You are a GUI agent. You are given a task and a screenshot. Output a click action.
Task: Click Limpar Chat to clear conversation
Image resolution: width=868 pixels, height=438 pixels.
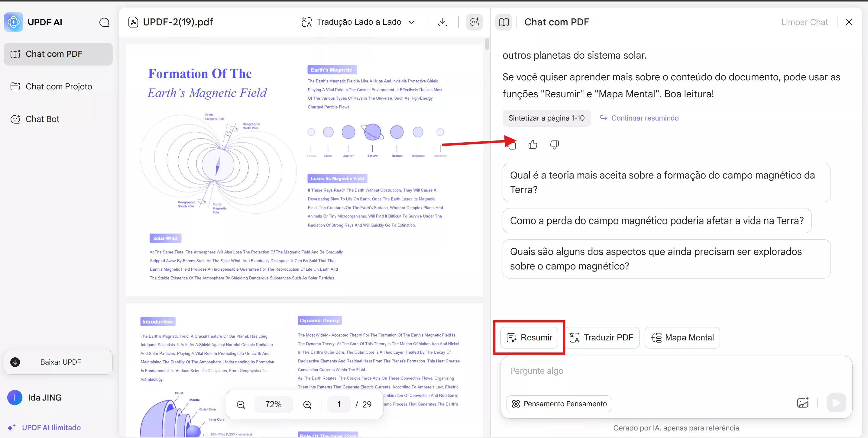coord(804,22)
